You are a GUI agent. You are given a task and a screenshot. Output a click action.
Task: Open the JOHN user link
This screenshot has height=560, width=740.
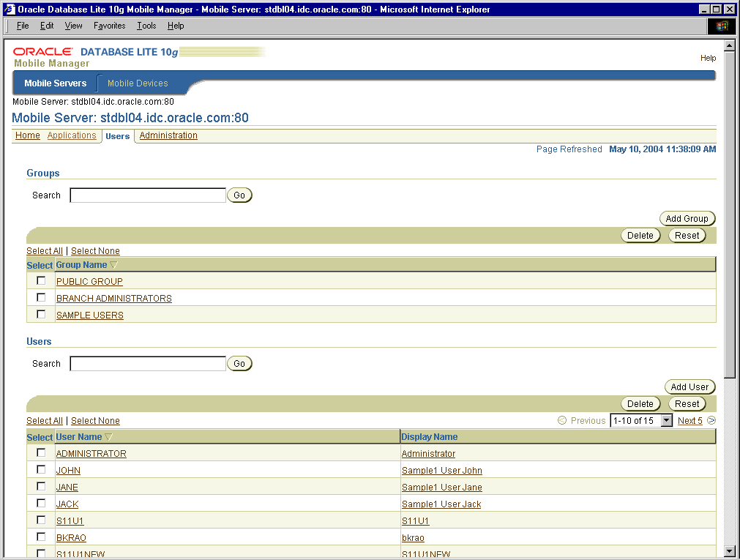pos(68,471)
